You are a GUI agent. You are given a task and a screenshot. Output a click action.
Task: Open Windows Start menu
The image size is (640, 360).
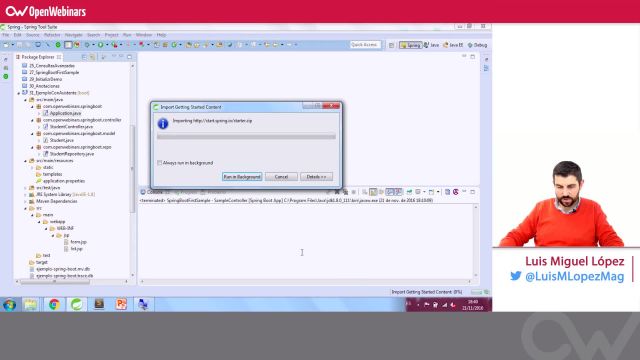tap(9, 305)
